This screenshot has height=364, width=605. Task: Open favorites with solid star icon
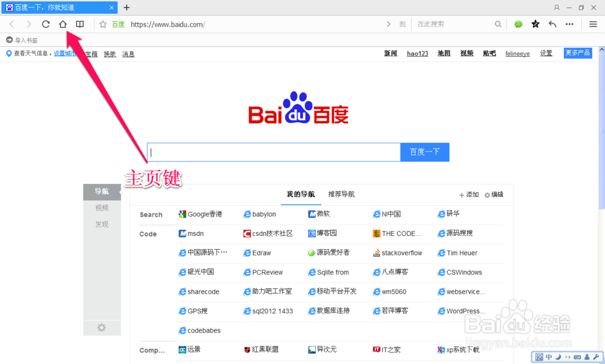tap(535, 24)
